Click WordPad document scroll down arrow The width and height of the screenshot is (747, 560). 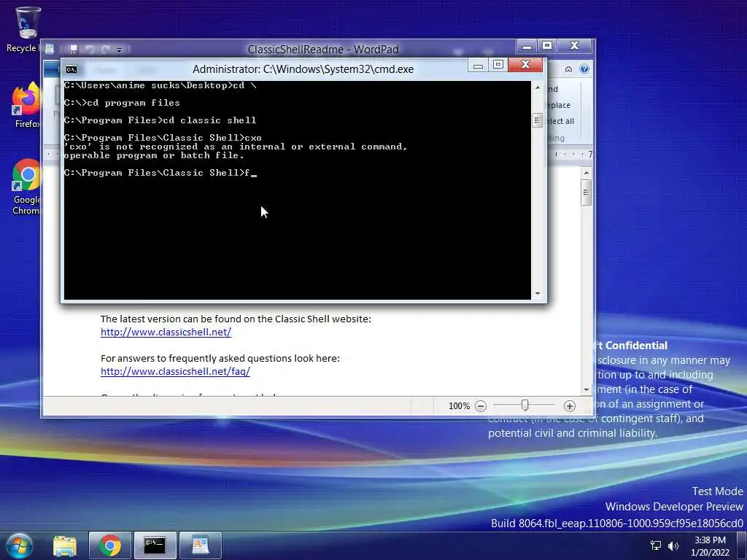tap(587, 389)
